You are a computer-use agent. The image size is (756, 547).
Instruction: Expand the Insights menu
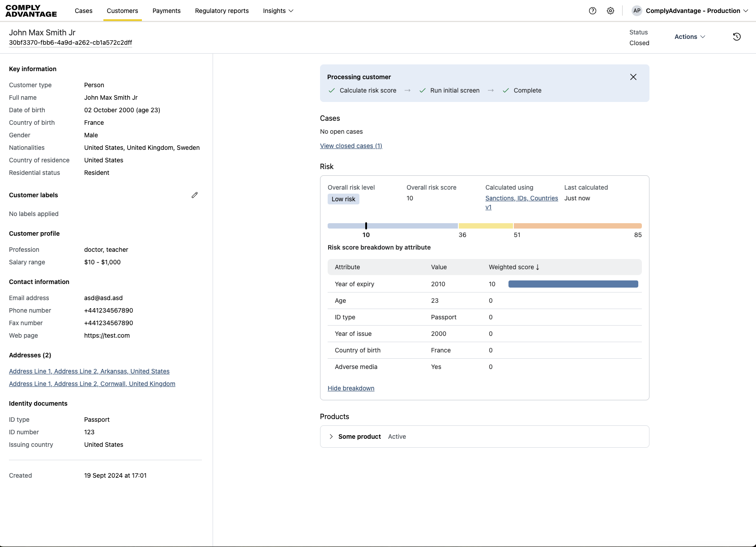pos(278,11)
